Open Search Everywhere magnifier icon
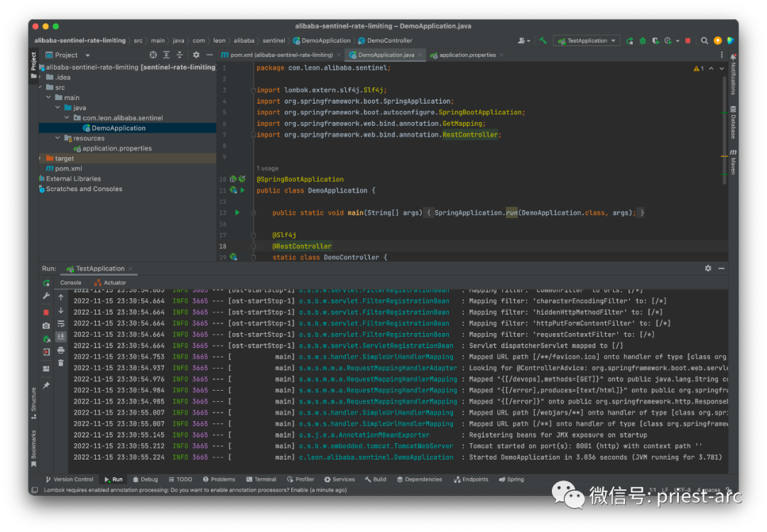This screenshot has width=767, height=532. (705, 40)
